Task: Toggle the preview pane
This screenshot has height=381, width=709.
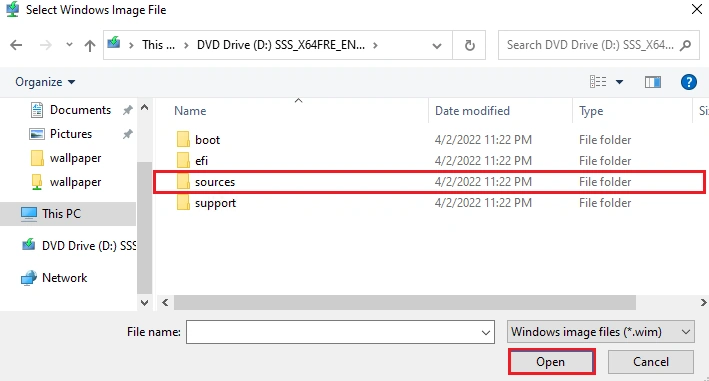Action: (x=652, y=82)
